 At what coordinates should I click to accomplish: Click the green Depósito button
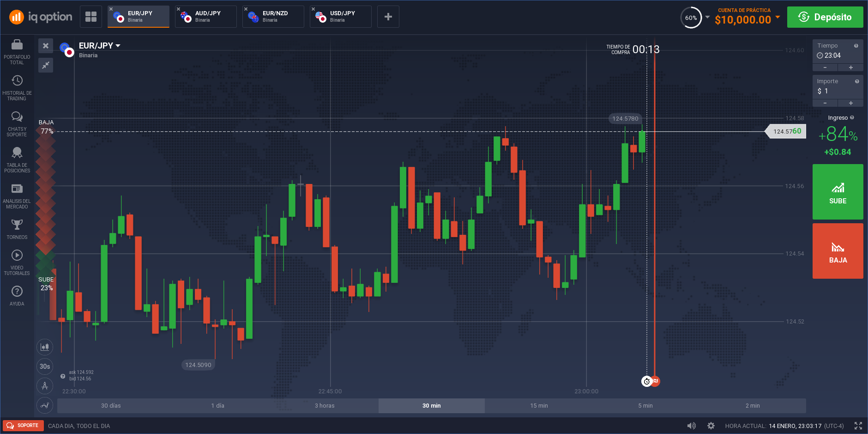click(825, 17)
